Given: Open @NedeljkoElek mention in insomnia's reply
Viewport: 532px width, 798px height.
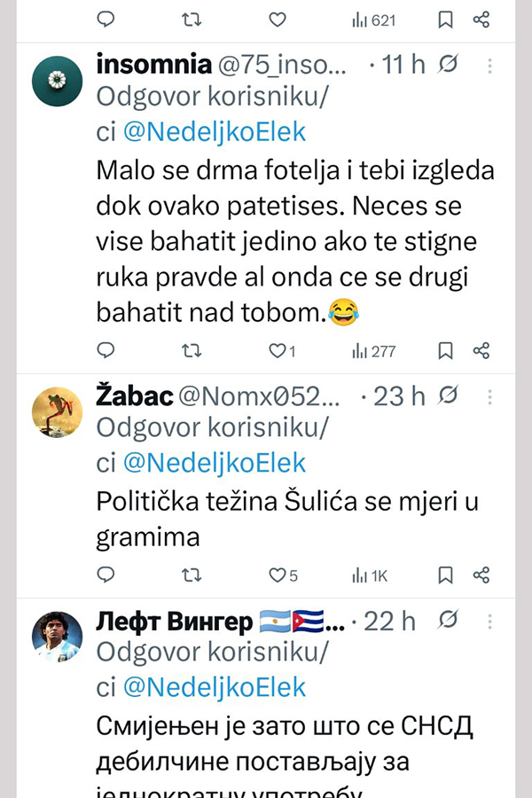Looking at the screenshot, I should 213,132.
